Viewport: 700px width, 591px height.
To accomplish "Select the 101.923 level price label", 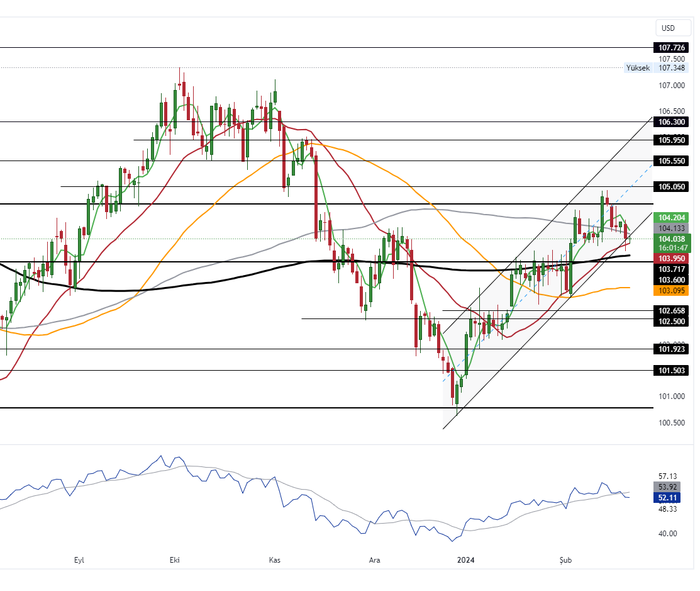I will [671, 349].
